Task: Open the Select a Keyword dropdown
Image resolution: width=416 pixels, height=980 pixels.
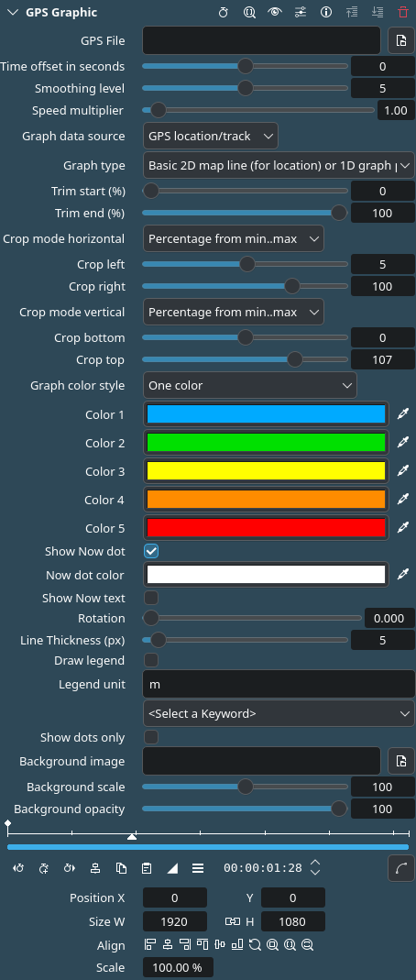Action: pyautogui.click(x=279, y=713)
